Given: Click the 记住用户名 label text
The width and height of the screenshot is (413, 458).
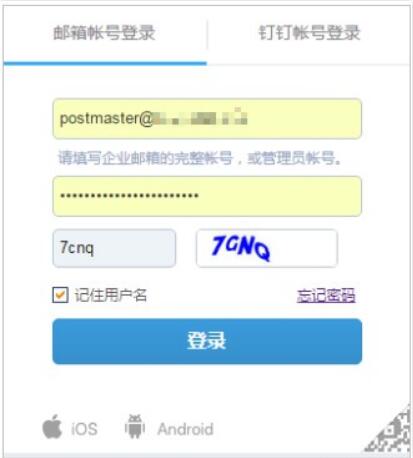Looking at the screenshot, I should pyautogui.click(x=110, y=295).
